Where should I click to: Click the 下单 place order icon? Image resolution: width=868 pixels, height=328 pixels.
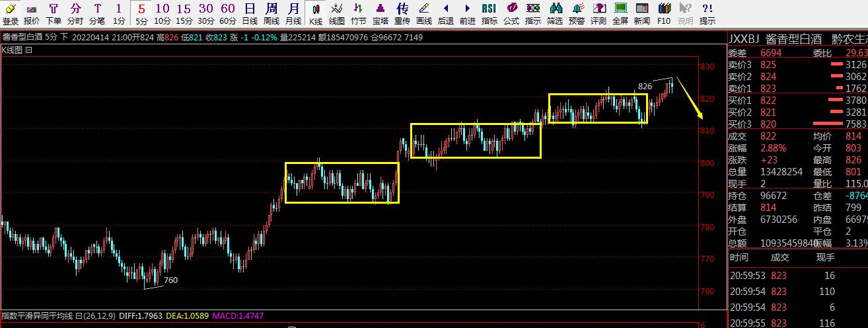point(54,13)
